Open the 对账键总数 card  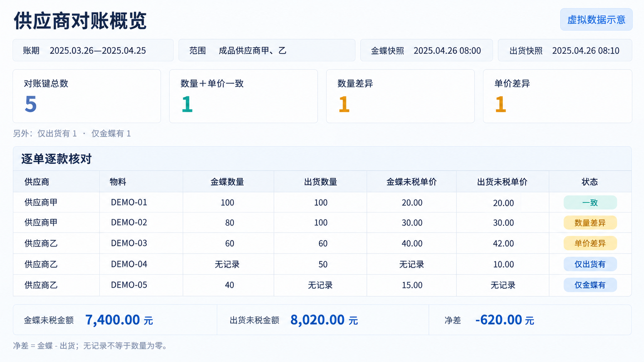coord(87,96)
